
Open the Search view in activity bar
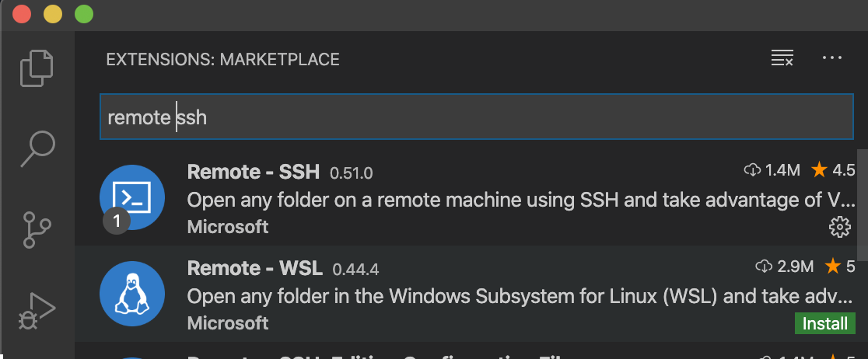[x=37, y=148]
